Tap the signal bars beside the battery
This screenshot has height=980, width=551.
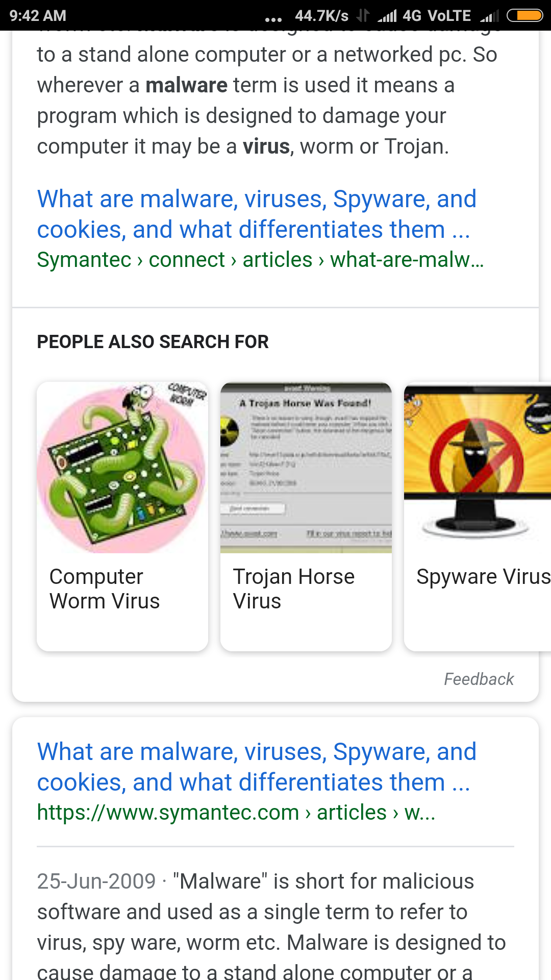point(490,16)
